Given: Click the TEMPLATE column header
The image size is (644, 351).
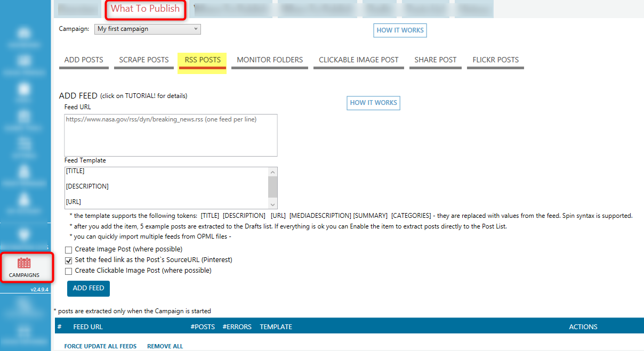Looking at the screenshot, I should point(276,326).
